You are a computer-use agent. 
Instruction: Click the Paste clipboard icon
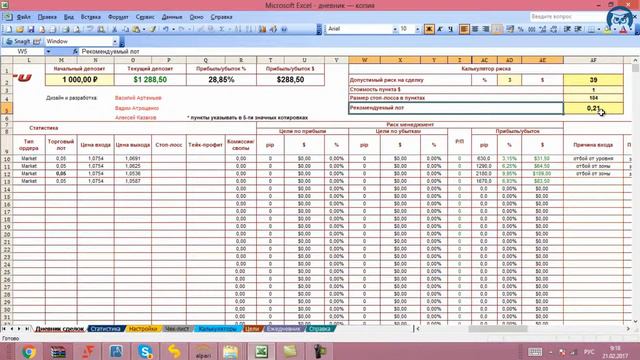click(136, 29)
